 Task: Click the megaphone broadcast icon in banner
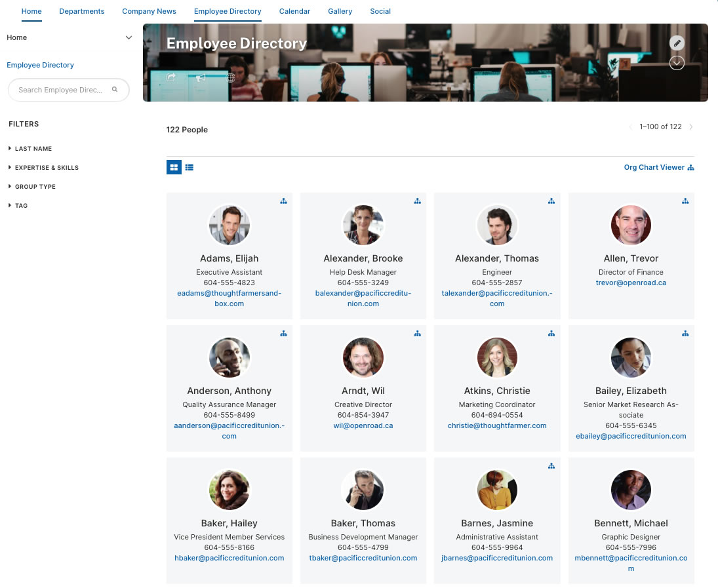point(201,77)
